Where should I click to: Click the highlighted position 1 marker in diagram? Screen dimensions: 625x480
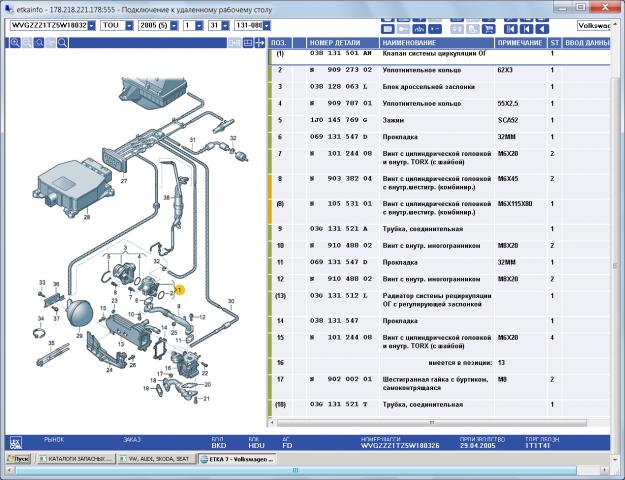179,290
